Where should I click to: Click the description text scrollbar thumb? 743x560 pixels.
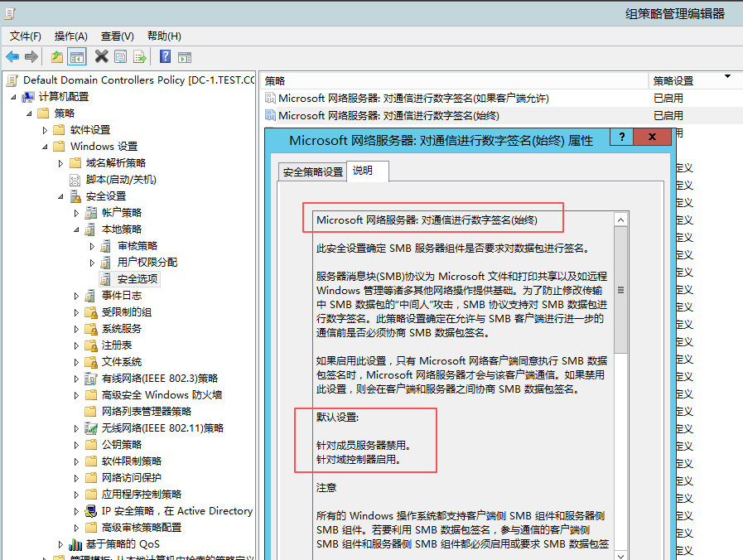[x=620, y=290]
